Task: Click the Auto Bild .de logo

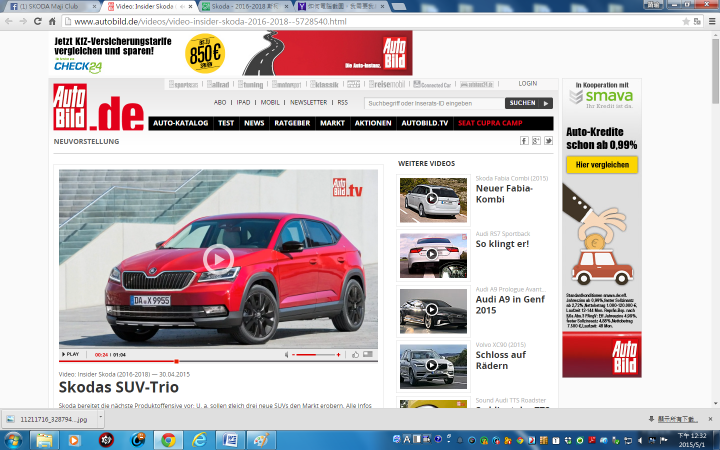Action: 99,107
